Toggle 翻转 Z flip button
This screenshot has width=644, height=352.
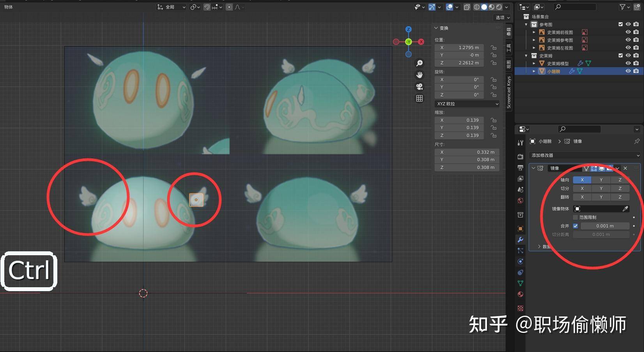click(x=620, y=197)
